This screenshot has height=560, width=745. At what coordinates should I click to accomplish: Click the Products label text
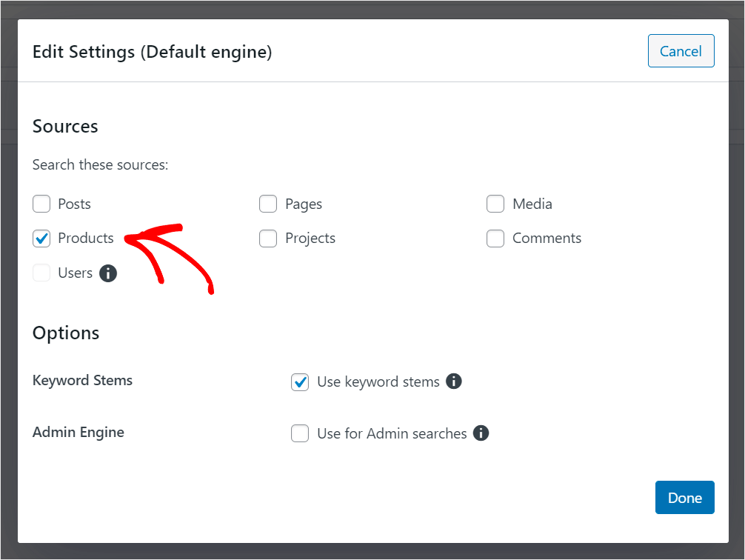pyautogui.click(x=85, y=239)
